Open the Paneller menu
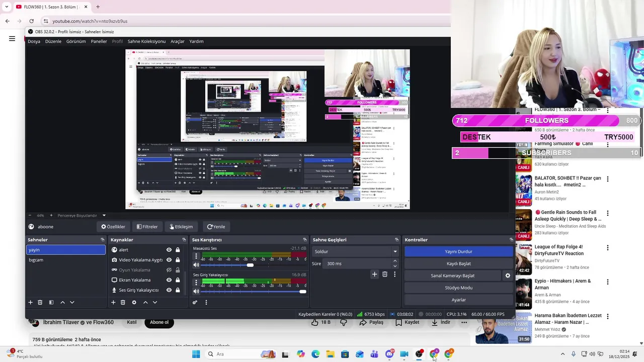This screenshot has width=644, height=362. tap(99, 41)
